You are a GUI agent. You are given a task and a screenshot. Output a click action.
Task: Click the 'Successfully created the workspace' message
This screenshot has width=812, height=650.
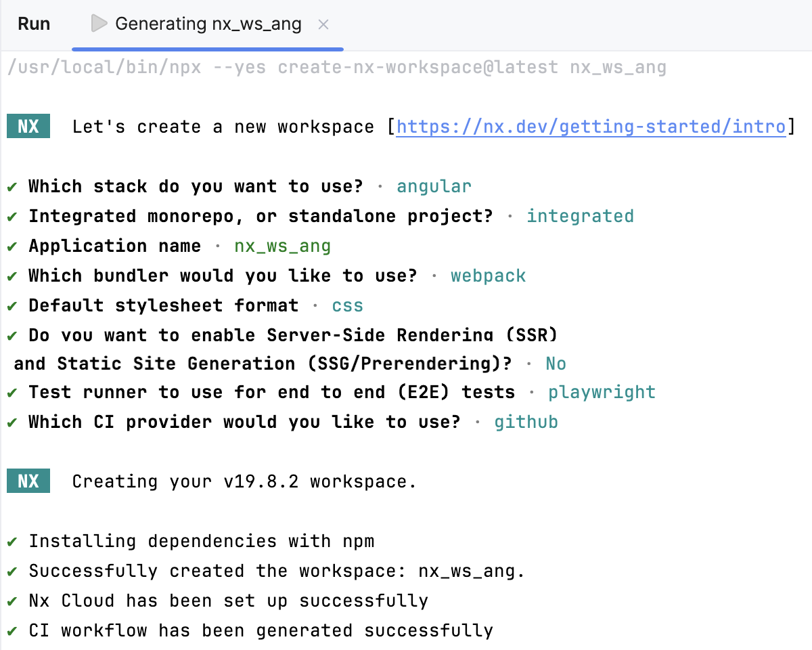273,571
